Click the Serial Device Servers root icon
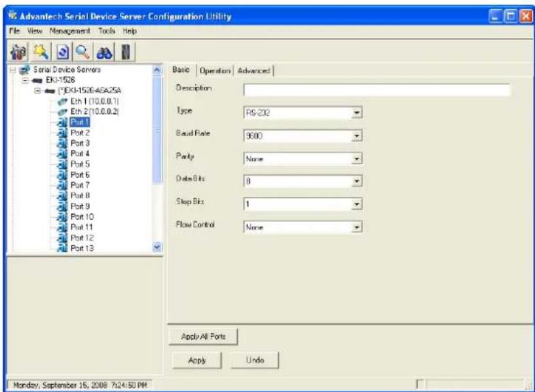This screenshot has width=535, height=392. pos(25,70)
